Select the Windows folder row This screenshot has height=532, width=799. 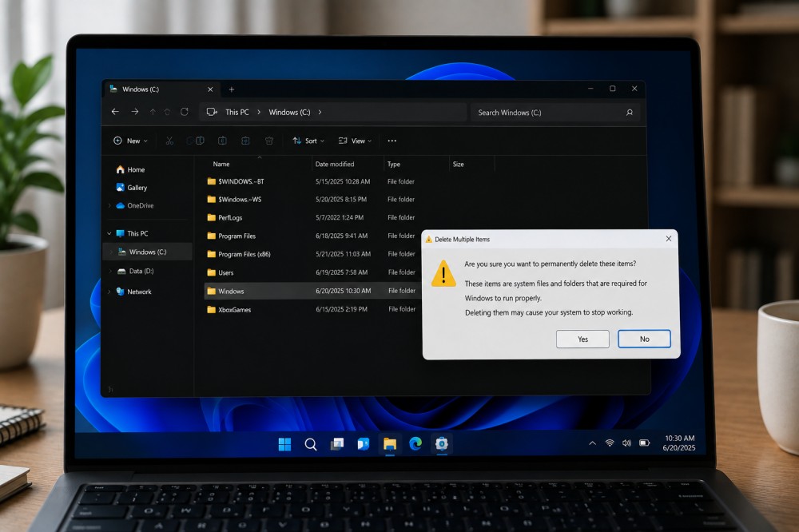pos(312,291)
